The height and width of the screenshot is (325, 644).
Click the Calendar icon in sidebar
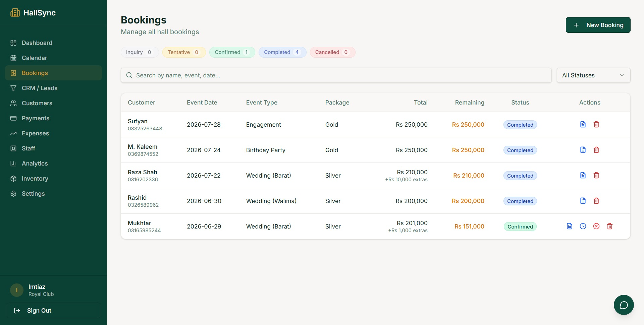pos(13,58)
